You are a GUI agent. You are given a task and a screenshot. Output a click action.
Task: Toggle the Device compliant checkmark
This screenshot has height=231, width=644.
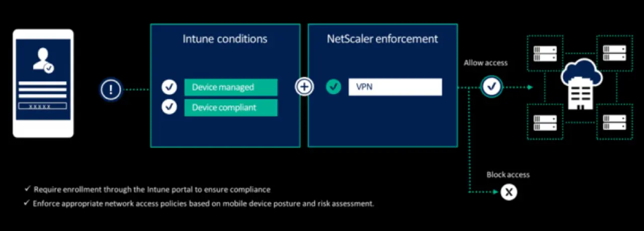(x=169, y=107)
